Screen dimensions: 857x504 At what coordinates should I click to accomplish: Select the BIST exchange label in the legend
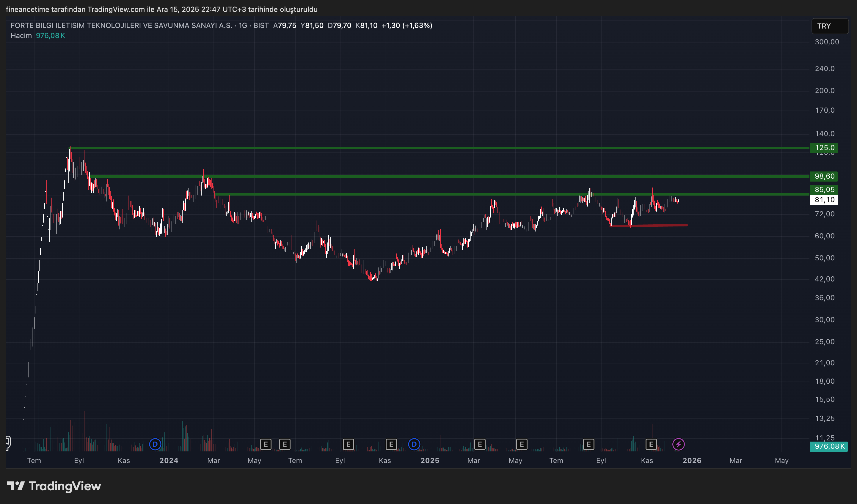click(x=261, y=25)
